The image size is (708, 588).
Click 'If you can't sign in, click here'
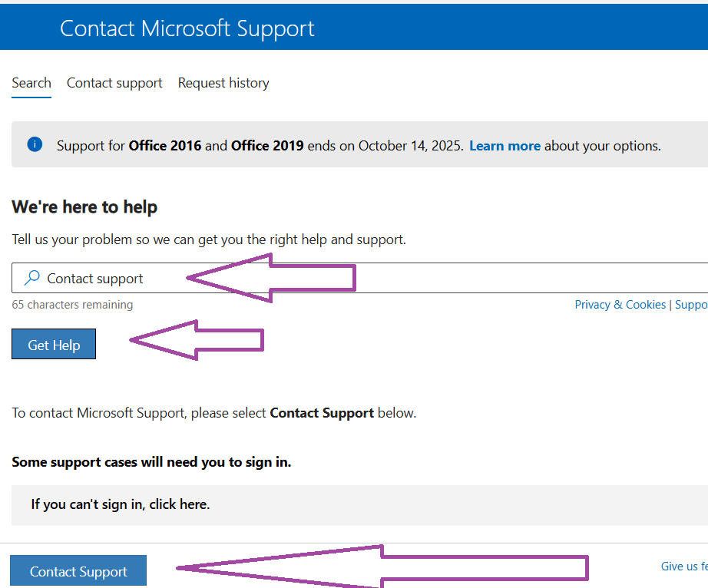point(121,504)
